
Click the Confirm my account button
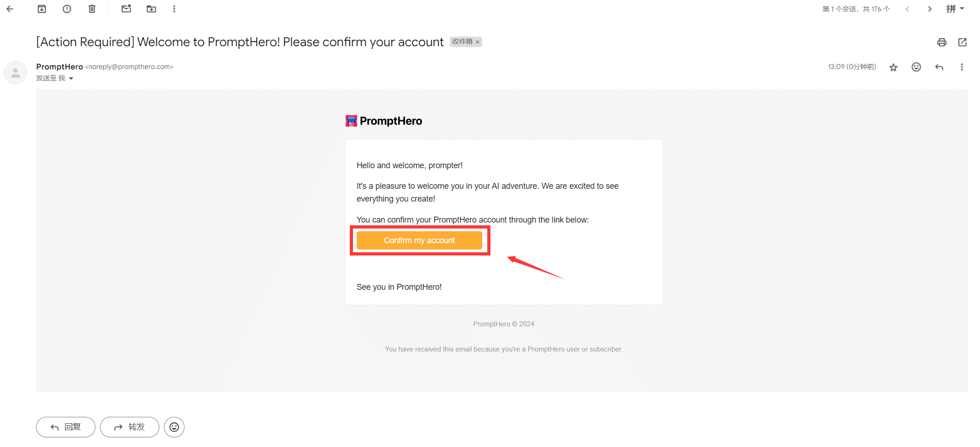[x=419, y=240]
